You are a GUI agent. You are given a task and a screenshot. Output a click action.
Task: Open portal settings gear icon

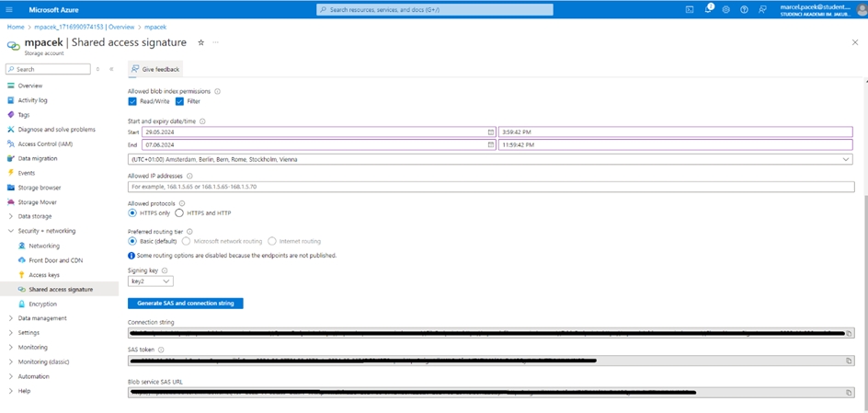(x=726, y=9)
